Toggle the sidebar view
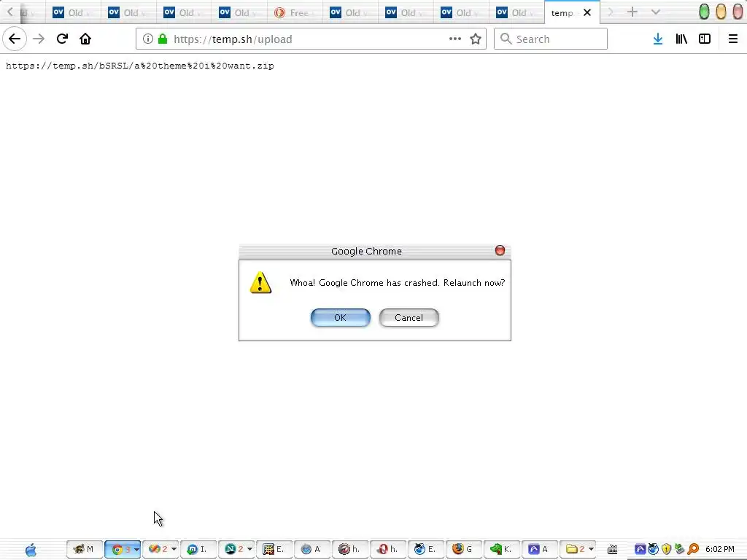 (x=705, y=39)
